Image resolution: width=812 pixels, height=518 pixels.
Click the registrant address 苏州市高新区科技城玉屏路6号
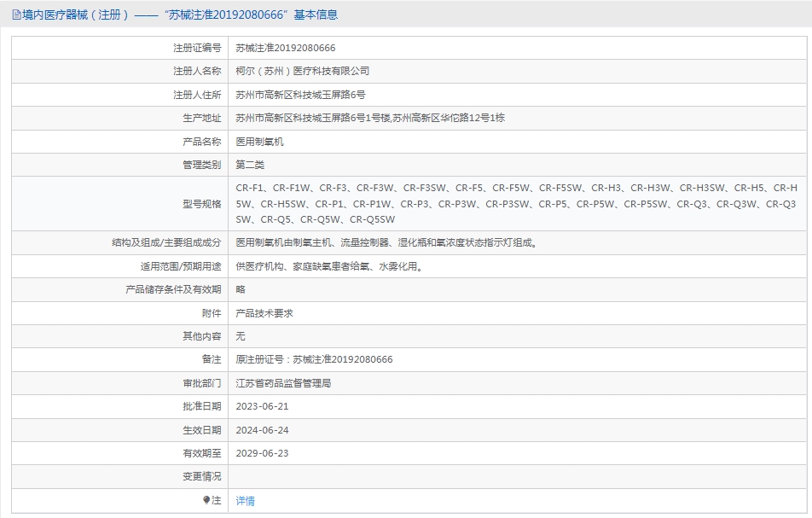[300, 95]
